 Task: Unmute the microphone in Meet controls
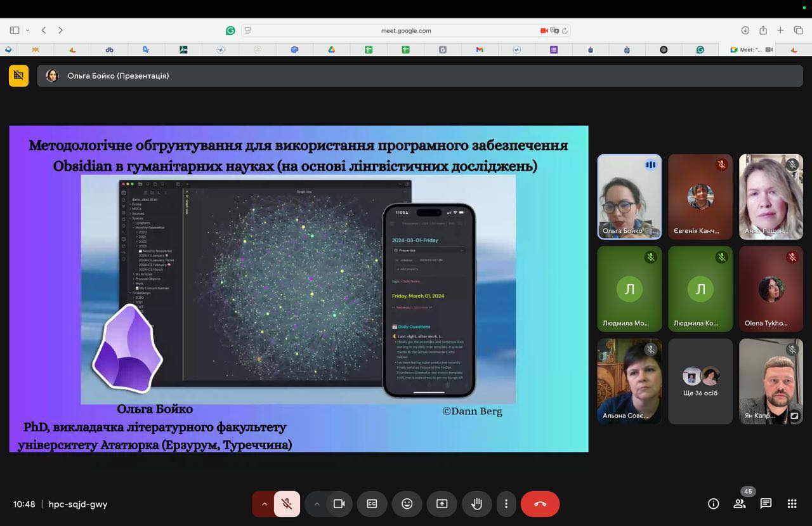point(287,504)
